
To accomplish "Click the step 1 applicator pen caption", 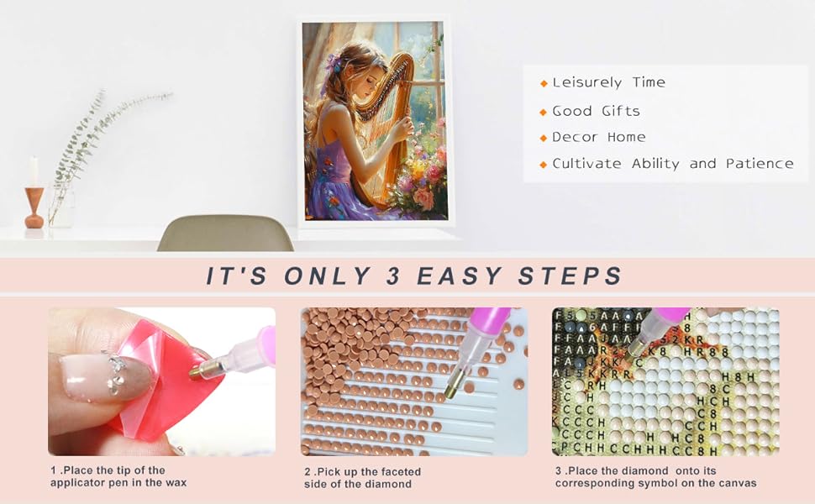I will (x=118, y=476).
